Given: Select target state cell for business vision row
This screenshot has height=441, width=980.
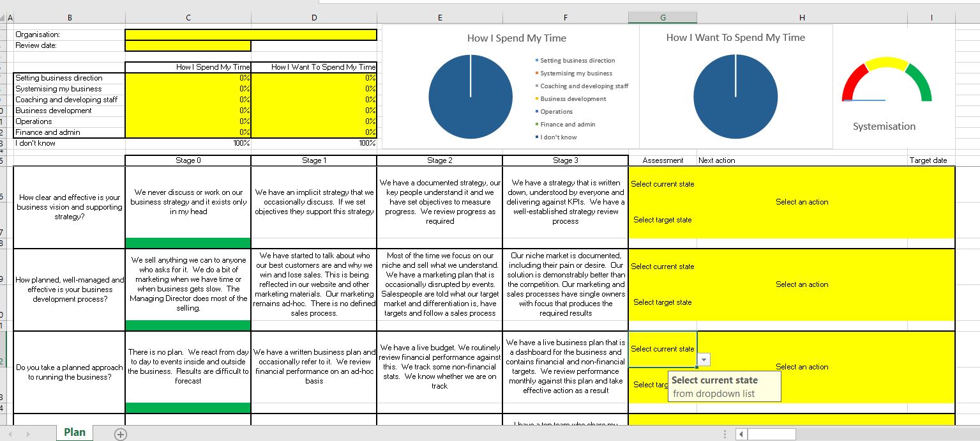Looking at the screenshot, I should click(663, 220).
